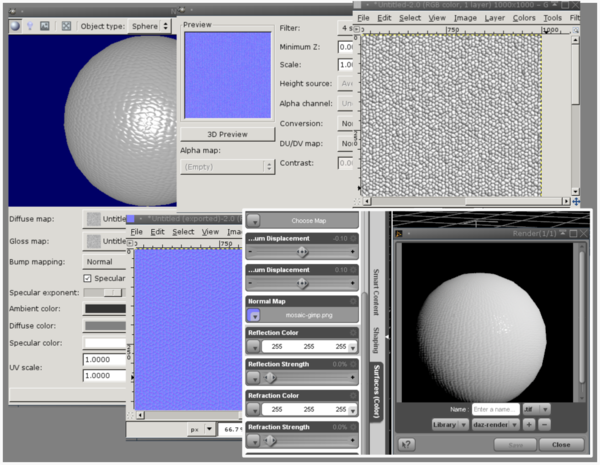Click scroll-left arrow in top-right GIMP window
The image size is (600, 465).
(367, 201)
